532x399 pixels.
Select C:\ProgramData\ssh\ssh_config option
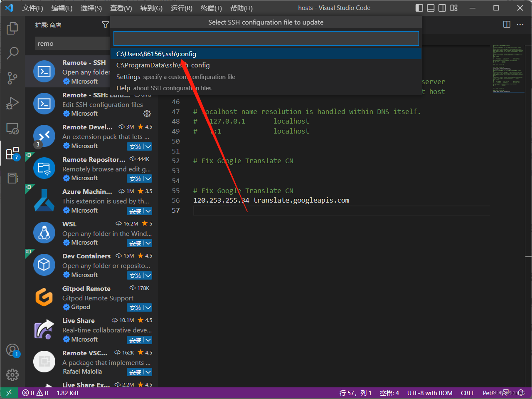[x=266, y=65]
